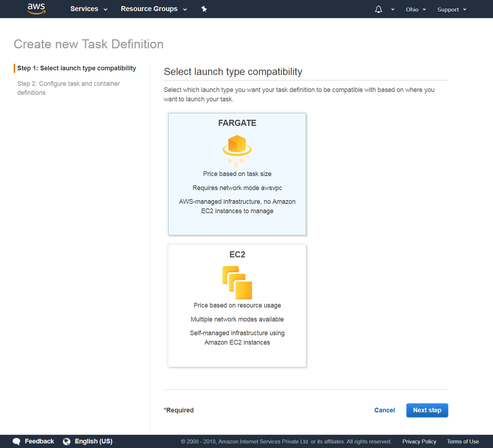Image resolution: width=493 pixels, height=448 pixels.
Task: Select Step 1 launch type compatibility
Action: [77, 68]
